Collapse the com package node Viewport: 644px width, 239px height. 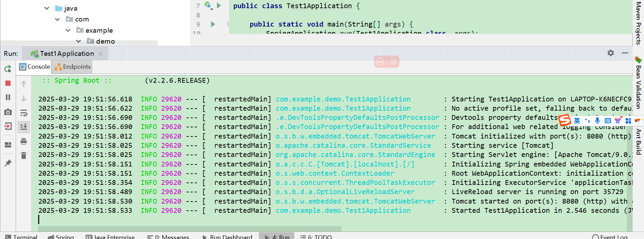(57, 19)
